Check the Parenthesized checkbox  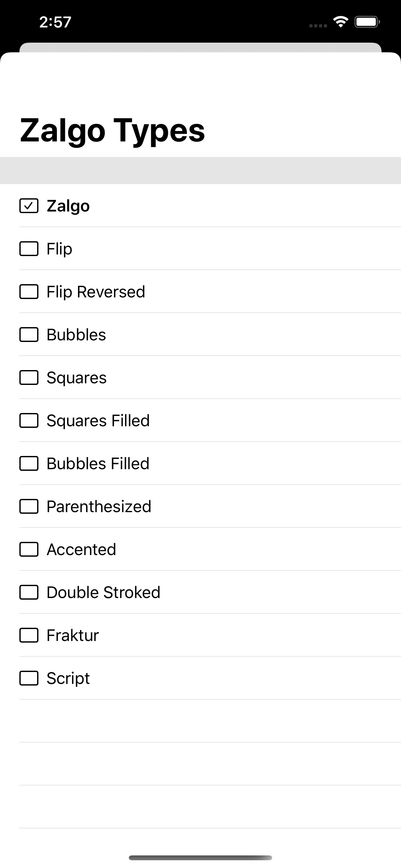29,506
